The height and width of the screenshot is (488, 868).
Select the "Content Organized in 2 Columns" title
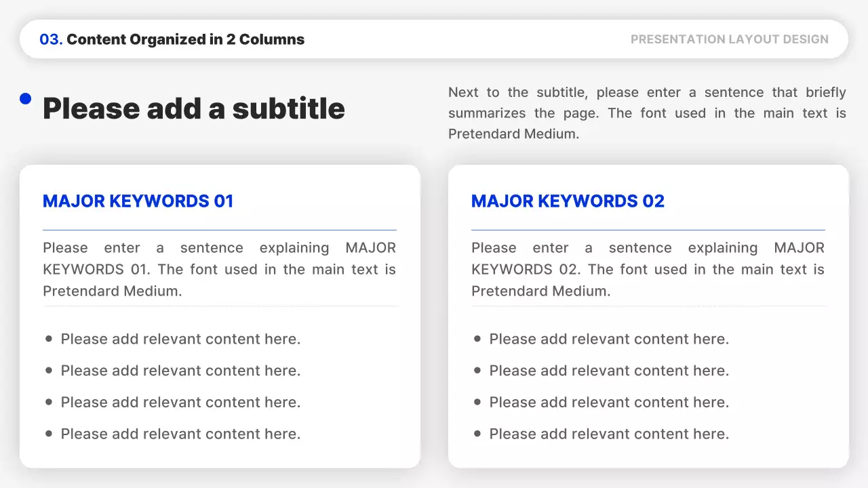click(x=185, y=39)
